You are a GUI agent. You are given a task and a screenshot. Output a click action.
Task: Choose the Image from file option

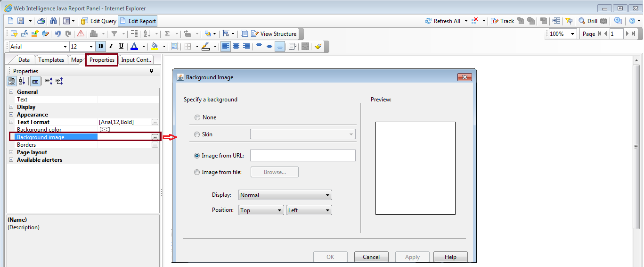click(197, 173)
